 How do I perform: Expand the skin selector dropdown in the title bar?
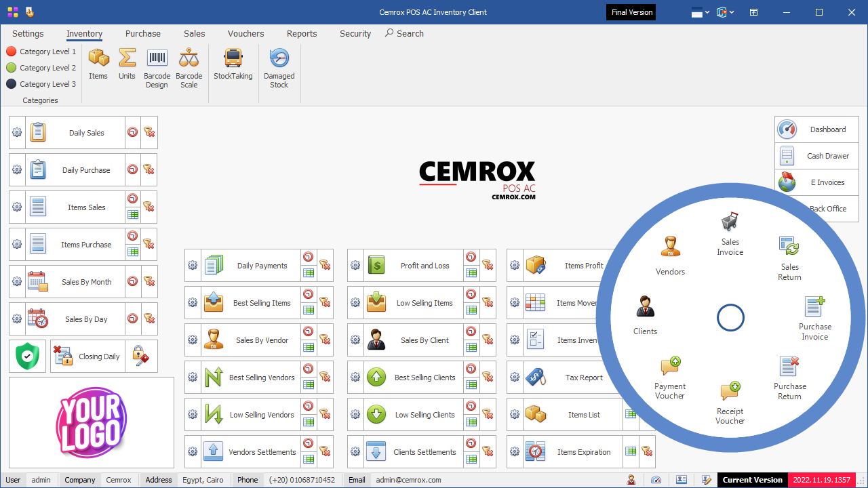726,12
